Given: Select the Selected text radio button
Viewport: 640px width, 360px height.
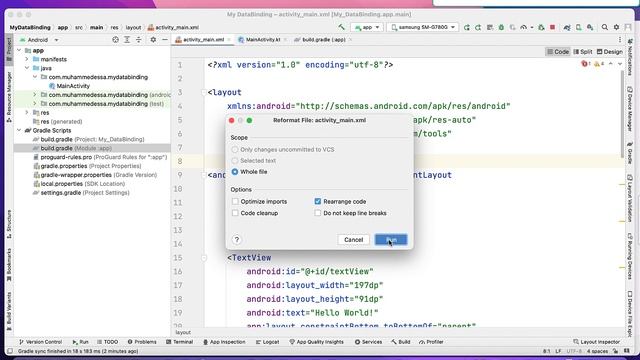Looking at the screenshot, I should [235, 160].
